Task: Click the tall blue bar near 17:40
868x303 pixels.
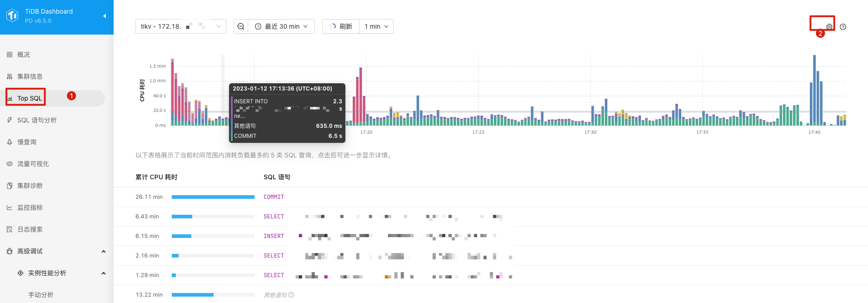Action: [x=814, y=91]
